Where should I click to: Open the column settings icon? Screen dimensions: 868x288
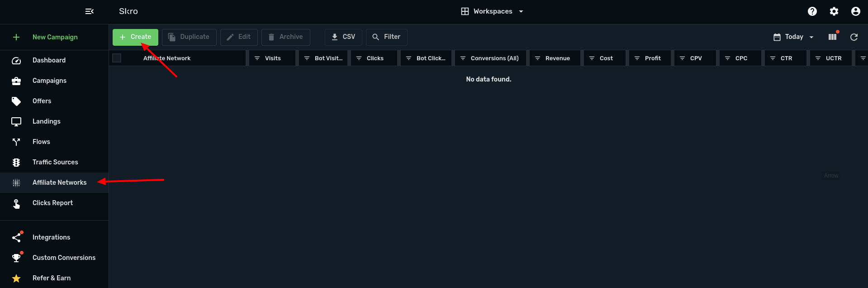click(832, 37)
